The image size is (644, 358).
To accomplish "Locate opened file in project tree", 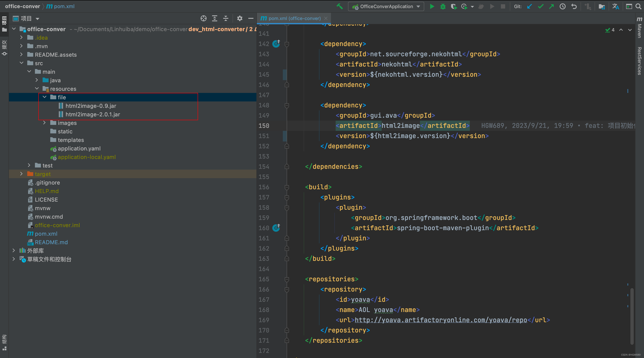I will pos(204,18).
